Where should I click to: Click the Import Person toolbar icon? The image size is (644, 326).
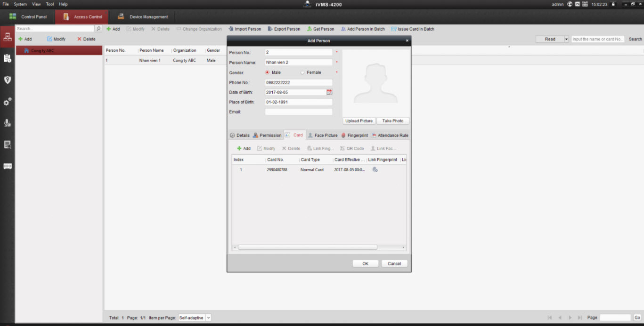point(231,29)
